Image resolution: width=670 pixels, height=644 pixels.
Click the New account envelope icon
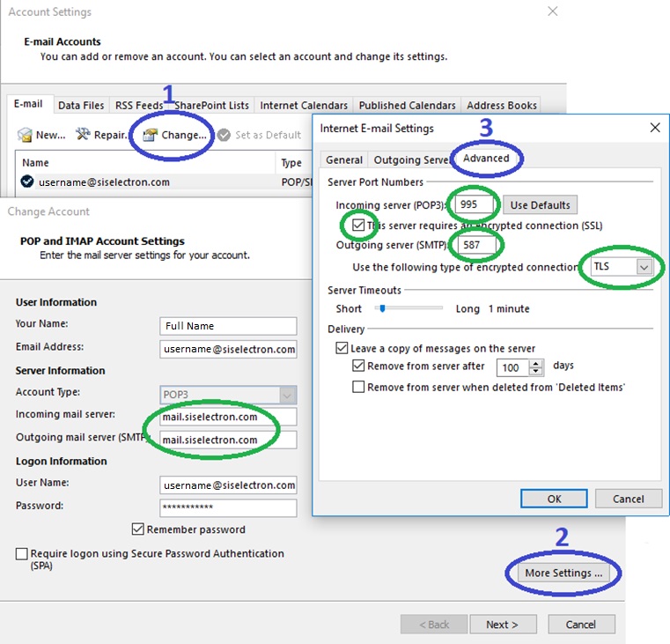pos(25,135)
